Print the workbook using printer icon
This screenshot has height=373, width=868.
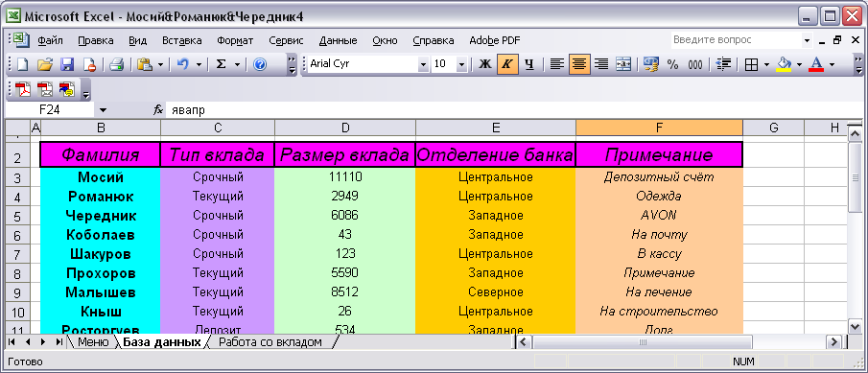(x=116, y=65)
